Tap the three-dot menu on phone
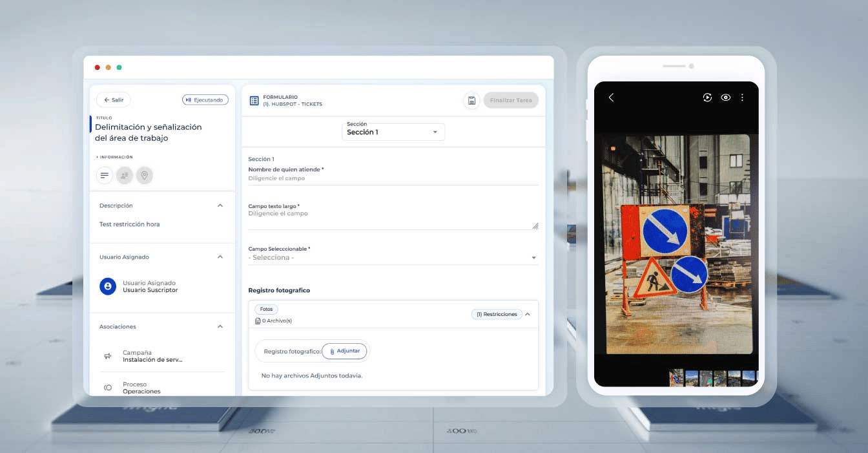868x453 pixels. 742,98
